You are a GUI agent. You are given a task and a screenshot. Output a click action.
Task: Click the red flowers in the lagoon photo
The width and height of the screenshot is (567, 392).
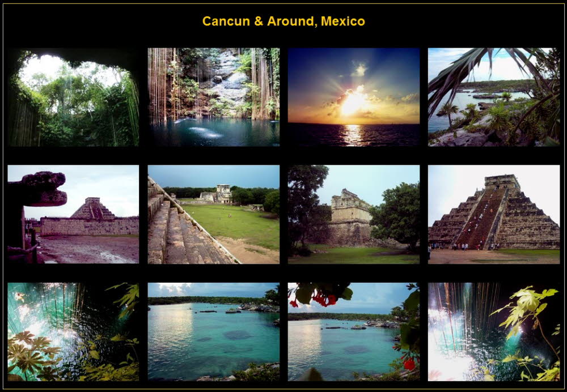coord(321,297)
